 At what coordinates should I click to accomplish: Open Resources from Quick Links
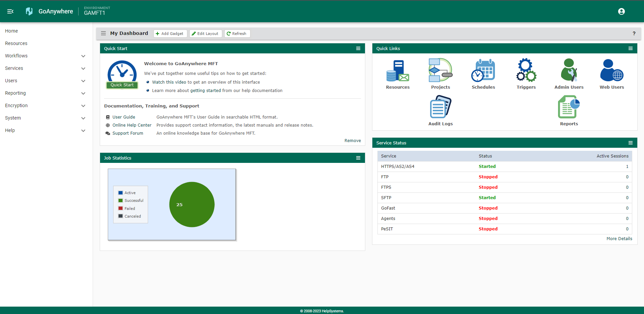point(398,73)
